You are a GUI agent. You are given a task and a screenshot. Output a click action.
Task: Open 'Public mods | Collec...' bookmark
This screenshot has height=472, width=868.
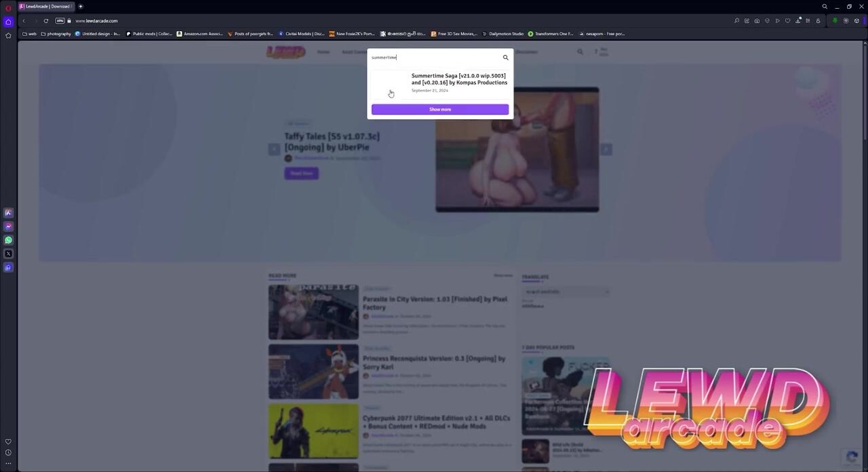click(x=149, y=34)
